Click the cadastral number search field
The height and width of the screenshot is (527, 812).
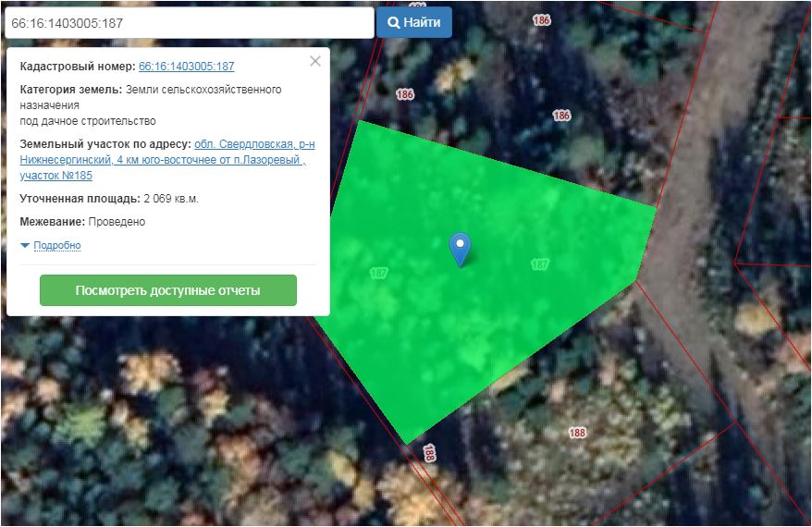pyautogui.click(x=189, y=23)
